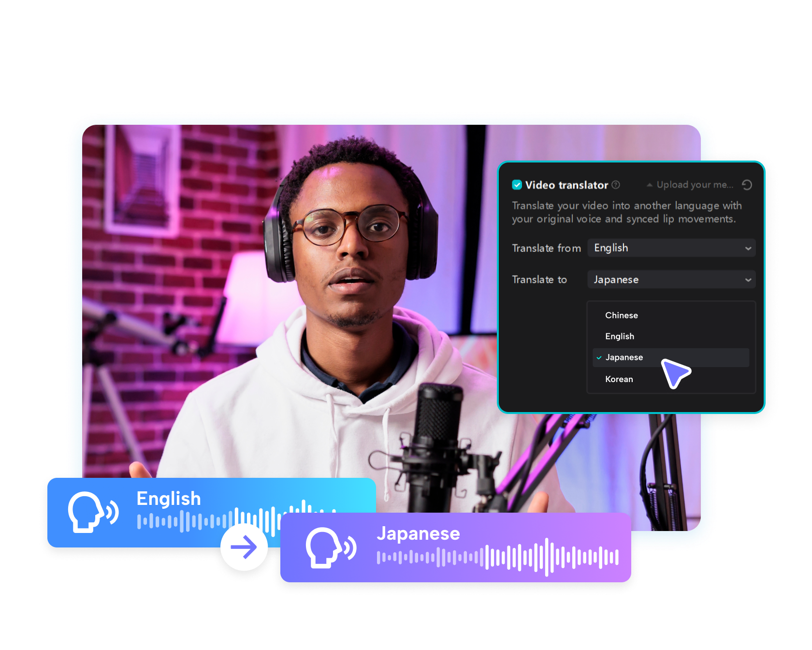This screenshot has width=812, height=650.
Task: Click the Video translator help icon
Action: point(616,185)
